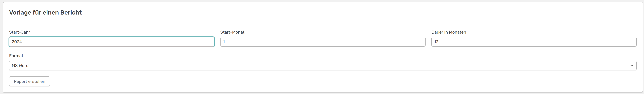Click the center of the Format combo box

point(323,65)
